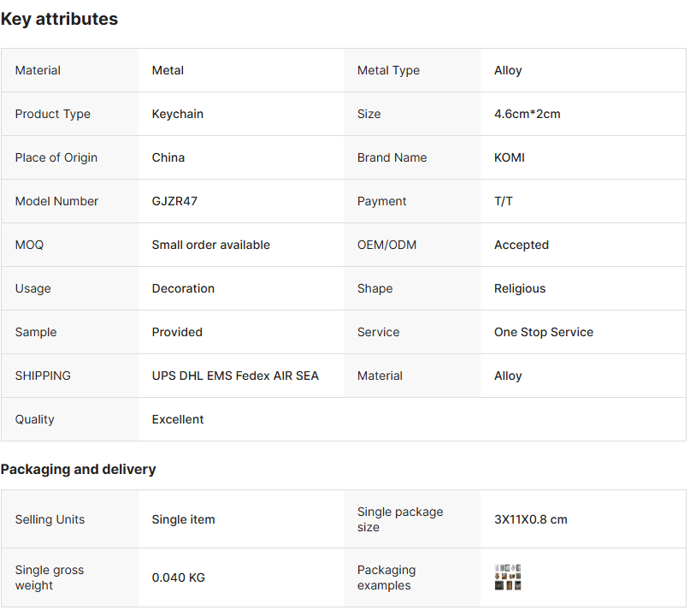This screenshot has width=696, height=616.
Task: Click the OEM/ODM Accepted value
Action: coord(522,245)
